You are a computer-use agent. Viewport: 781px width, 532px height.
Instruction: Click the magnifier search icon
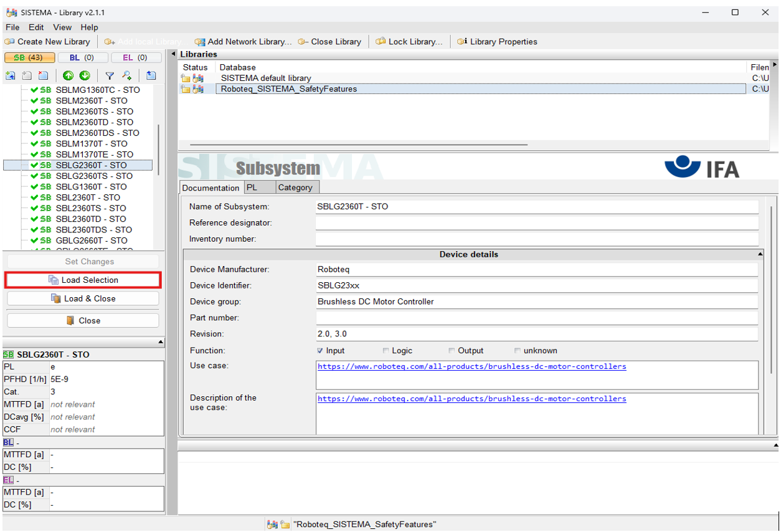point(126,75)
